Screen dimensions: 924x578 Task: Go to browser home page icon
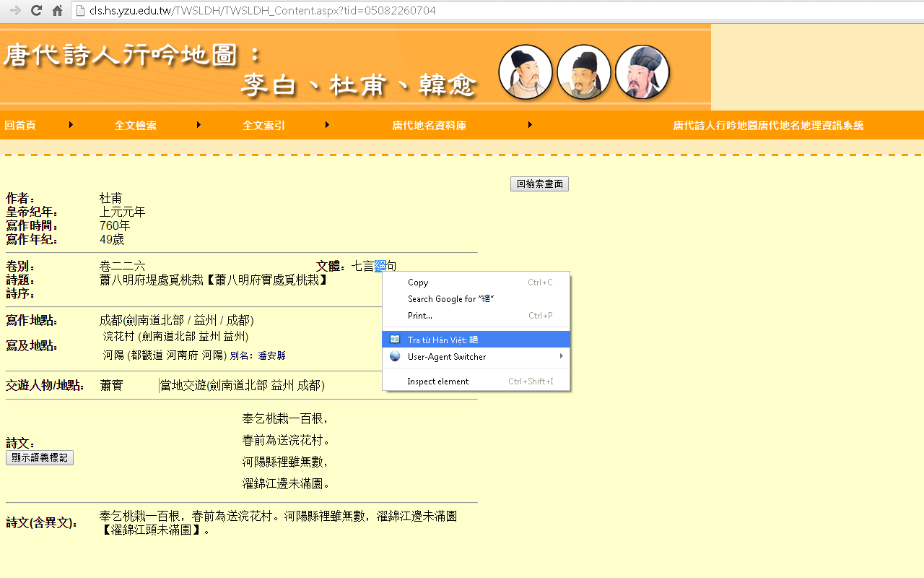coord(57,11)
